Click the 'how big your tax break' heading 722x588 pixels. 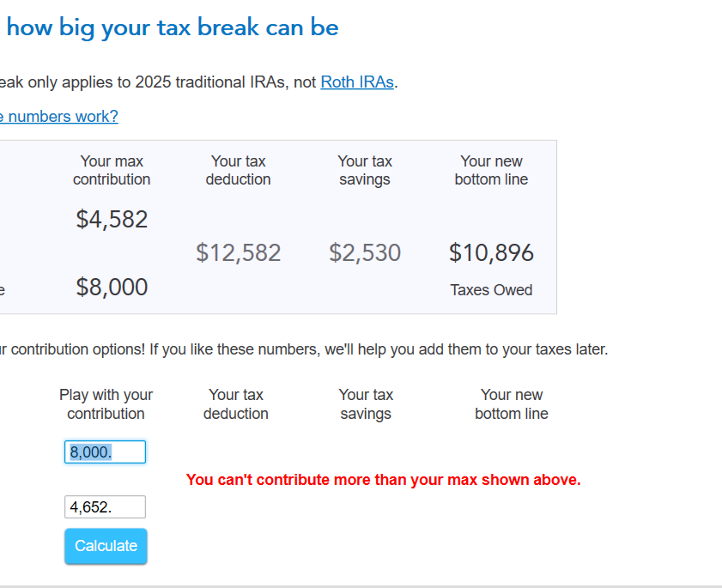click(172, 27)
